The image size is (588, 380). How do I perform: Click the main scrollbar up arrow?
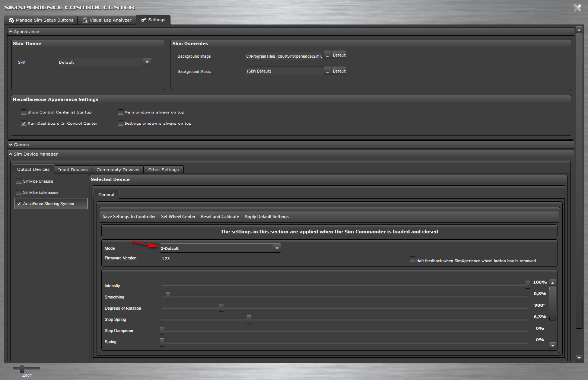tap(579, 29)
